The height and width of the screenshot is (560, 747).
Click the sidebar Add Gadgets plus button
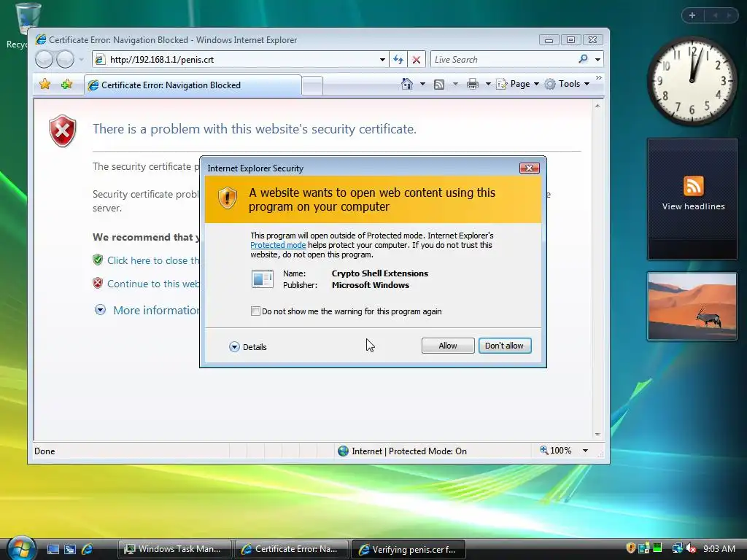point(692,15)
